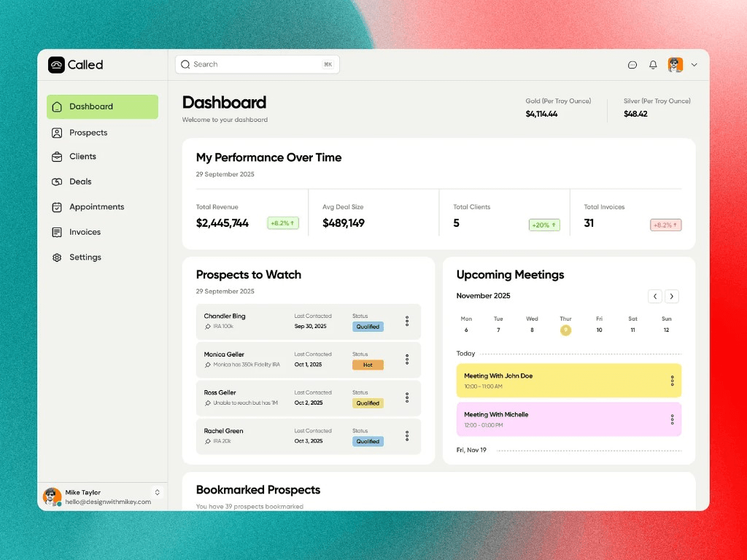747x560 pixels.
Task: Expand Mike Taylor account switcher arrows
Action: coord(158,492)
